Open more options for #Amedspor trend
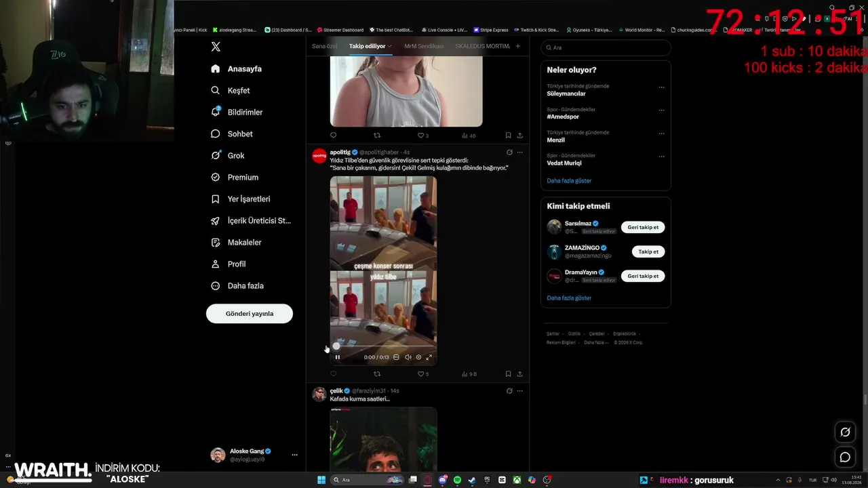This screenshot has width=868, height=488. (x=662, y=110)
